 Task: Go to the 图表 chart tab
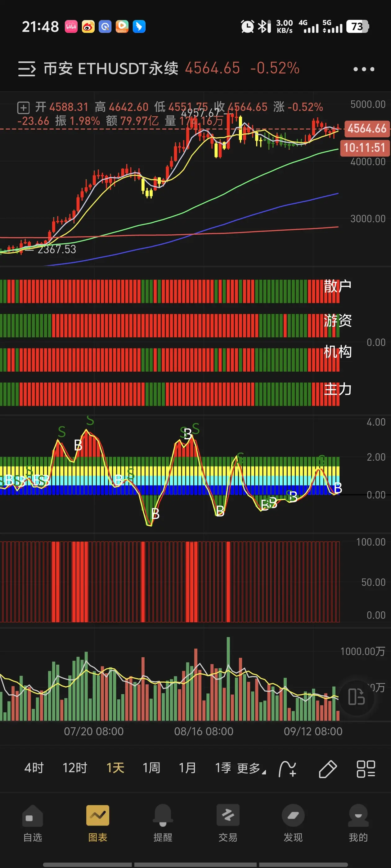[97, 823]
